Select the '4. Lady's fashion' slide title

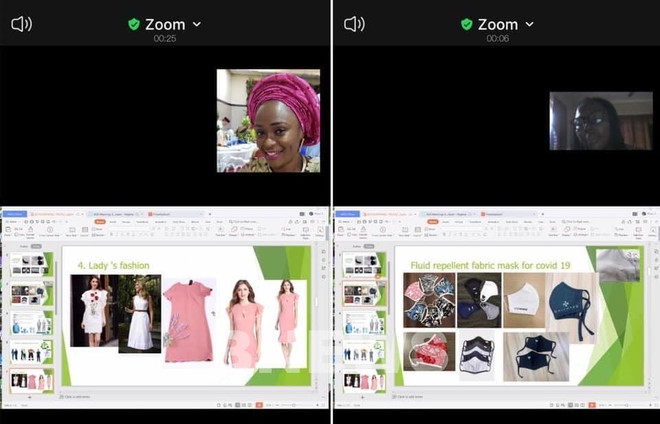113,265
